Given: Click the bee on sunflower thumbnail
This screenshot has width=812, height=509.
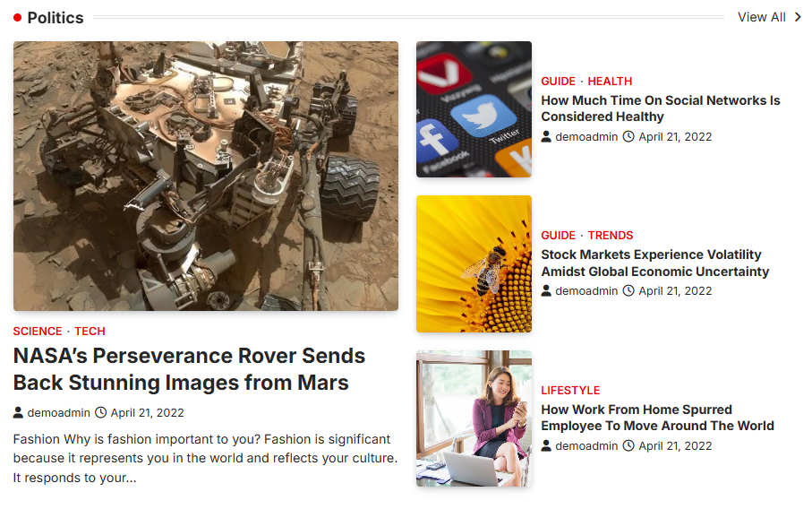Looking at the screenshot, I should point(474,263).
